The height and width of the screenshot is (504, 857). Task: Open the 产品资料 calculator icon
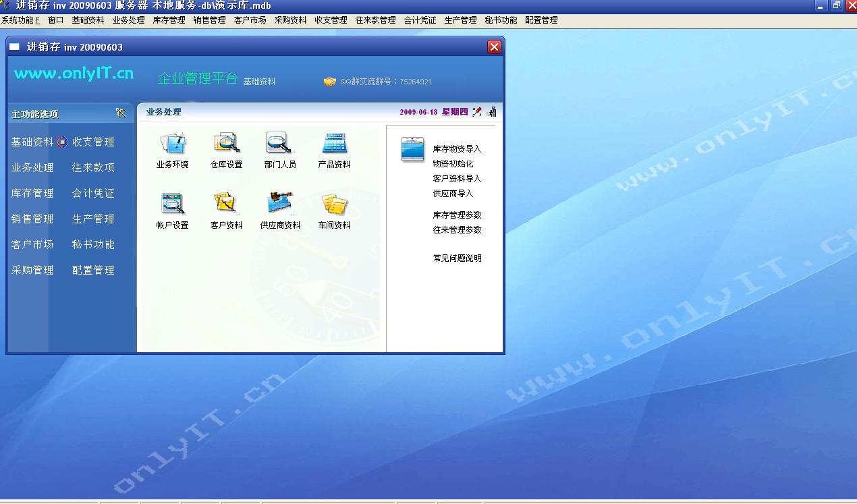[334, 143]
